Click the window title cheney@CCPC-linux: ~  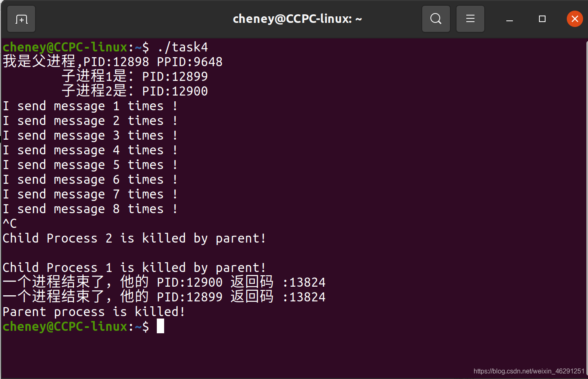pos(297,19)
